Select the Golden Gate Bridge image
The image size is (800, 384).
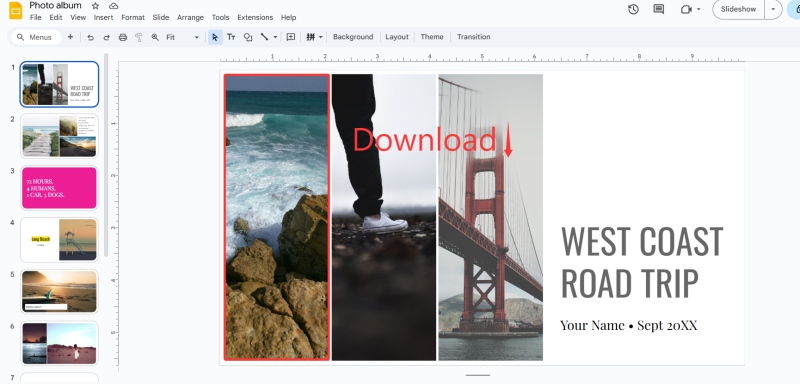point(490,217)
